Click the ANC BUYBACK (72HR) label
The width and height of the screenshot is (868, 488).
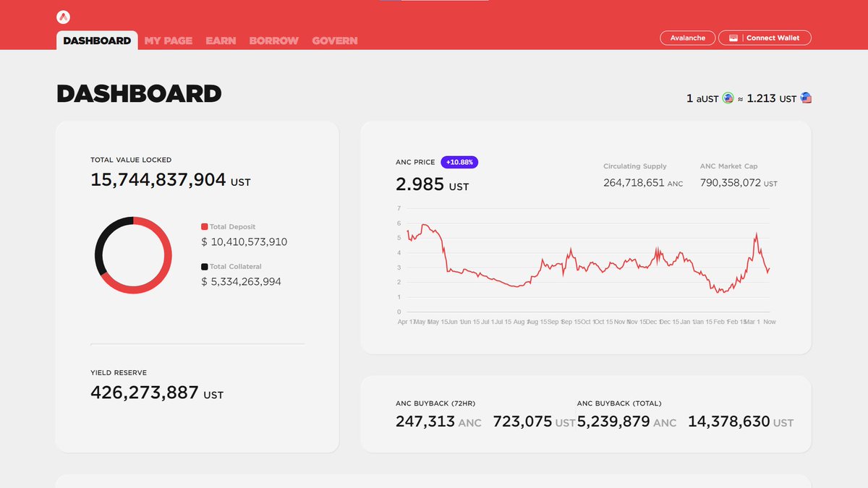click(x=435, y=403)
